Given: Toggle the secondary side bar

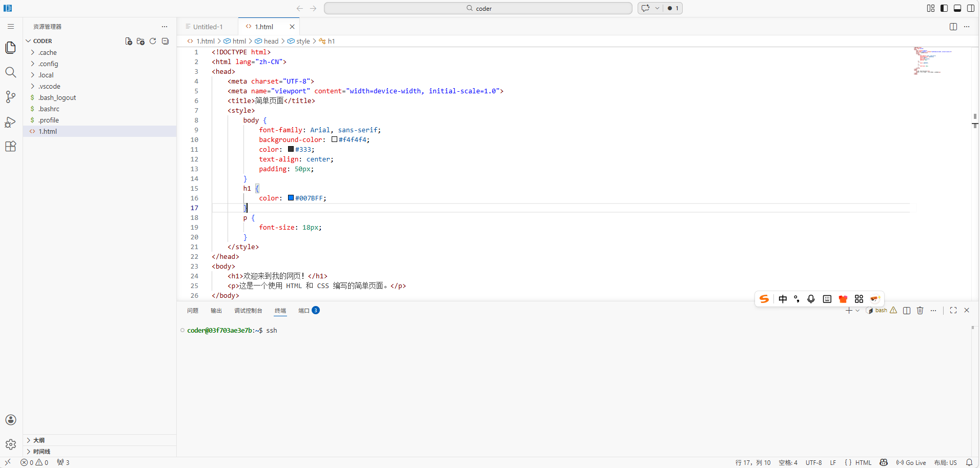Looking at the screenshot, I should (x=970, y=8).
